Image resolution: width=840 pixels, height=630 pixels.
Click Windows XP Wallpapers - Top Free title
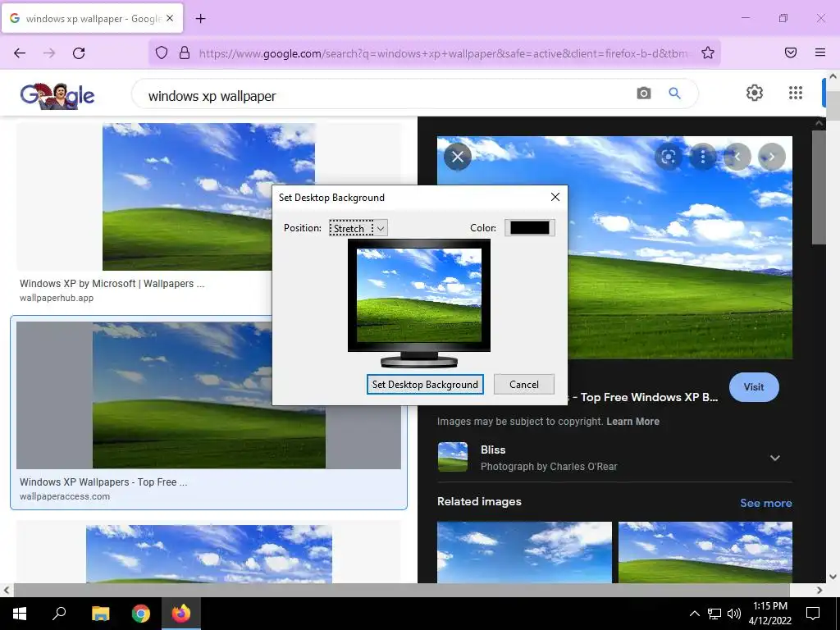point(103,482)
